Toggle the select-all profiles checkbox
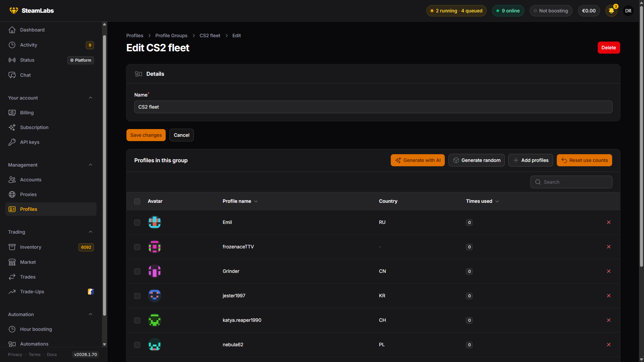The image size is (644, 362). (x=137, y=201)
